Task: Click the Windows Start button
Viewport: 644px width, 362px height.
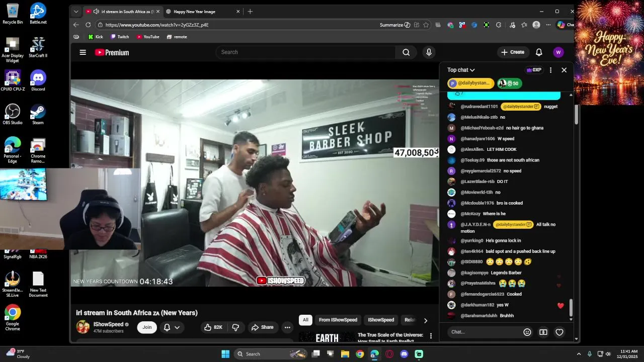Action: click(225, 354)
